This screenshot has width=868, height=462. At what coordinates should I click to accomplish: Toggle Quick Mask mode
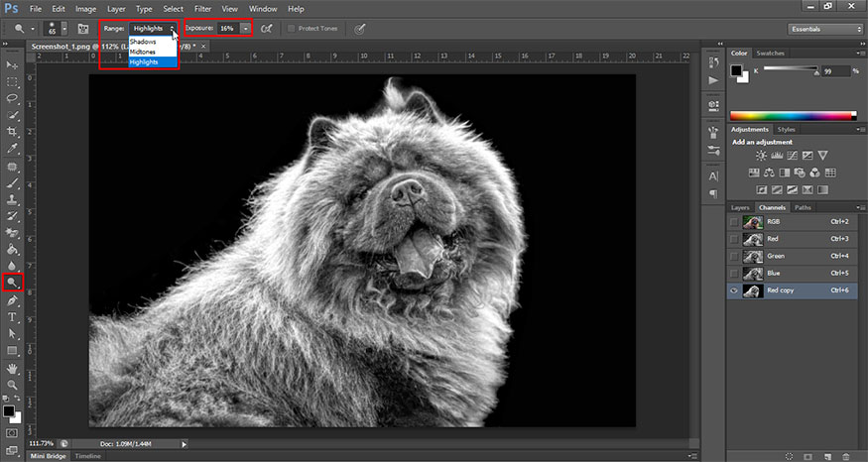(x=12, y=433)
